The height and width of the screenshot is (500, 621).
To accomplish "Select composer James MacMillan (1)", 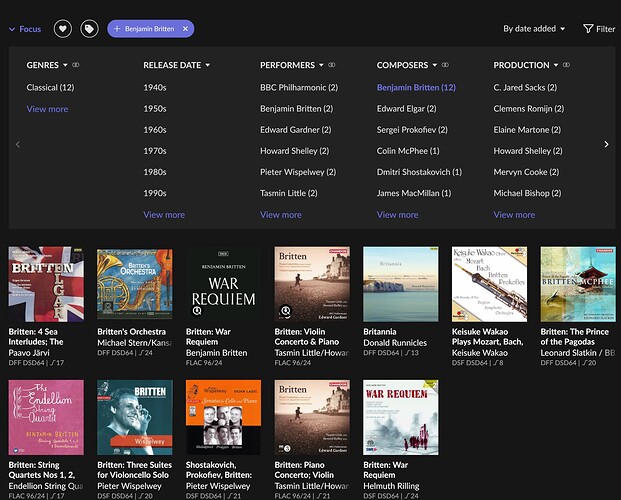I will click(x=414, y=193).
